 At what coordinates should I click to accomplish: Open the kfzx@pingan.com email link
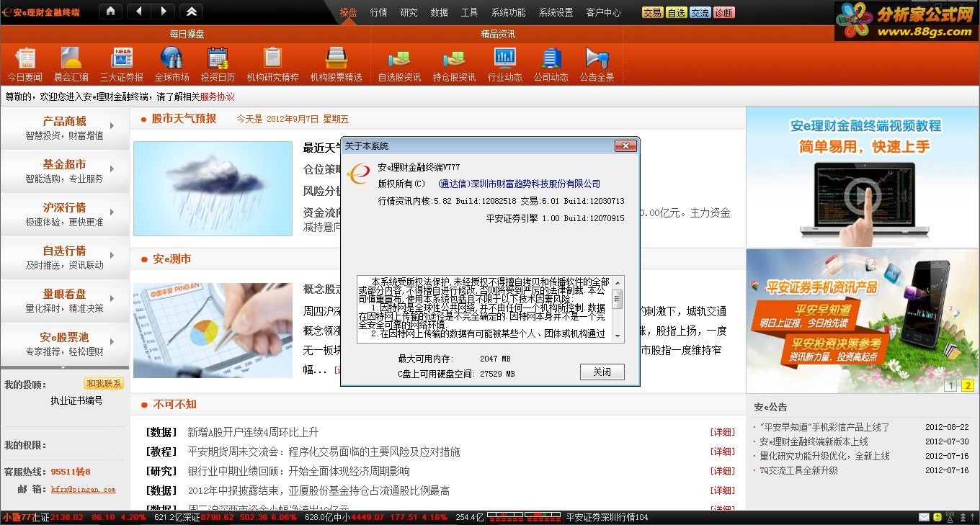point(83,489)
